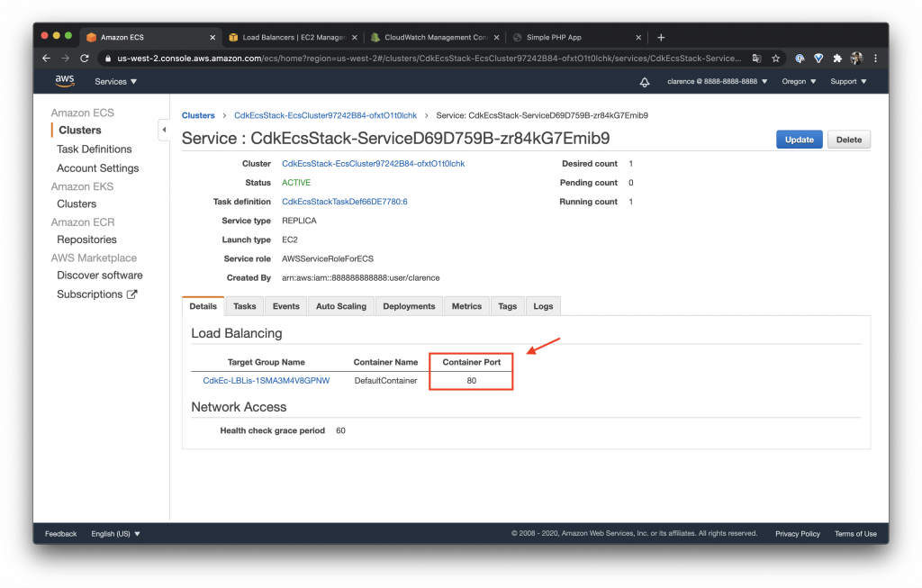Screen dimensions: 922x588
Task: Select Clusters under Amazon ECS sidebar
Action: 80,130
